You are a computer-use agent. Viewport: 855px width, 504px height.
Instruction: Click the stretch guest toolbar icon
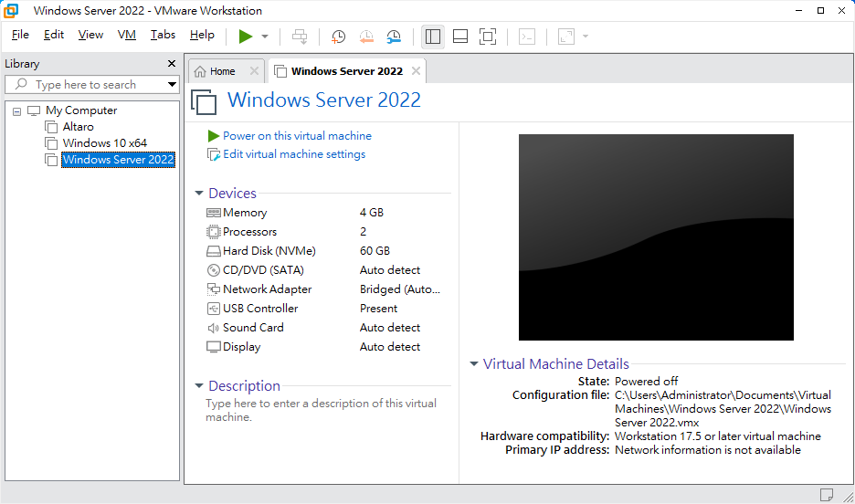(x=566, y=37)
